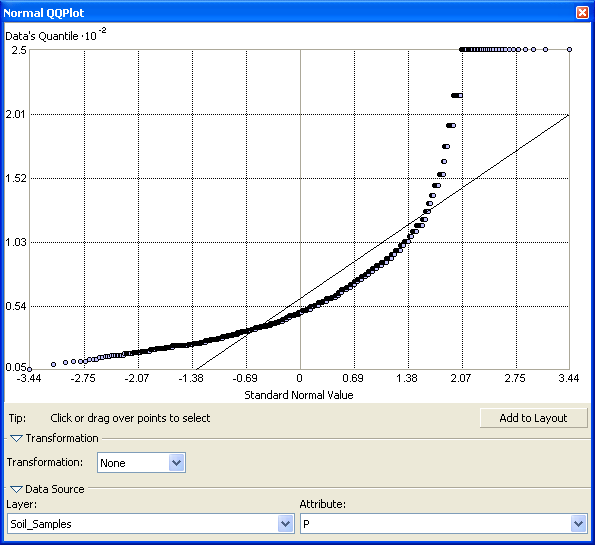The height and width of the screenshot is (545, 595).
Task: Click the Normal QQPlot title bar
Action: (288, 13)
